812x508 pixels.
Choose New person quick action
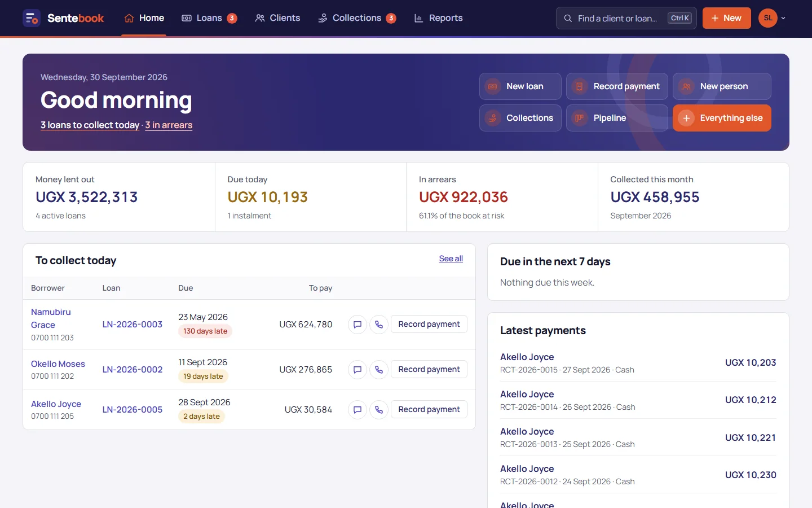click(722, 86)
